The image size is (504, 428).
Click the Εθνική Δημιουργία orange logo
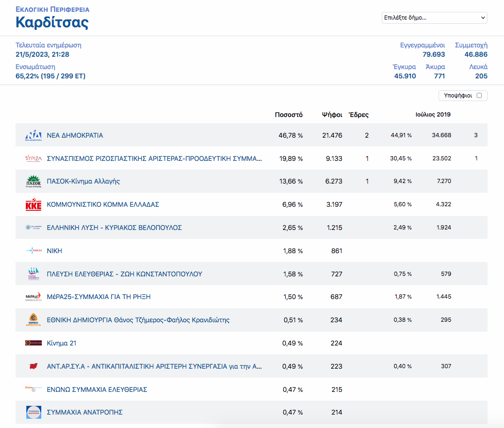coord(34,320)
